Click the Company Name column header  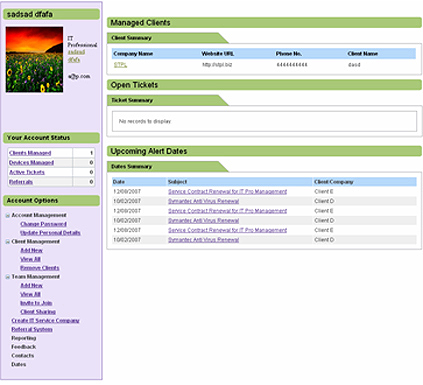point(133,54)
